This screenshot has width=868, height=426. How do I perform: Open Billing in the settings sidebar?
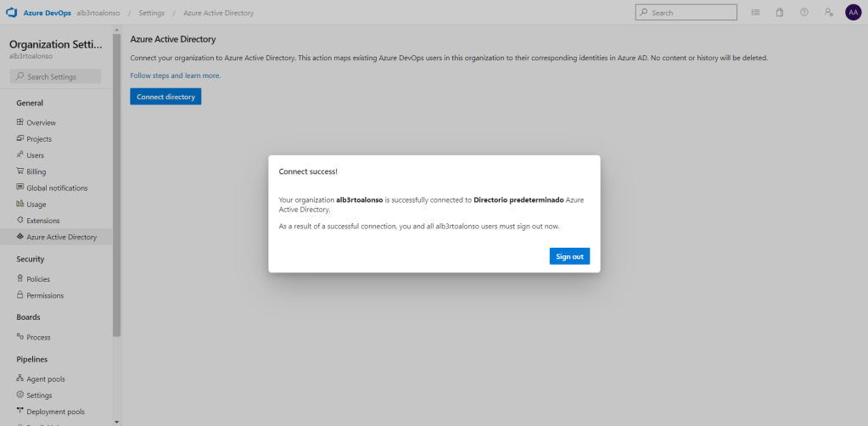[x=36, y=171]
